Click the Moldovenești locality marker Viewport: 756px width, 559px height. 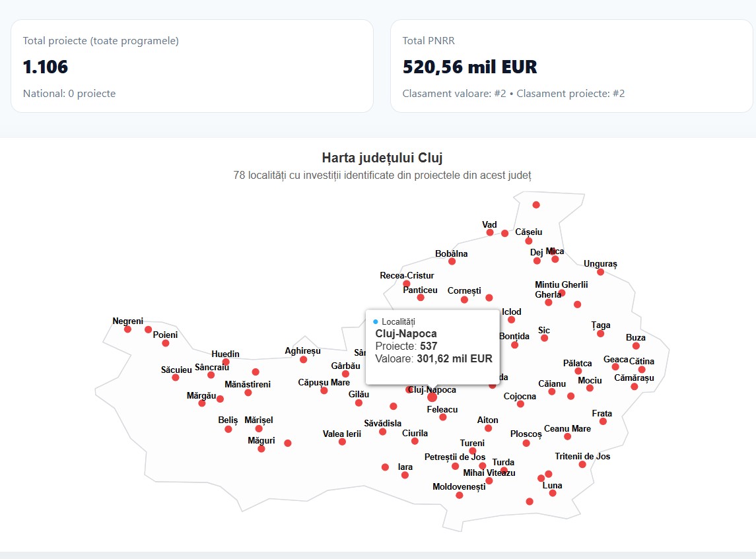tap(459, 495)
